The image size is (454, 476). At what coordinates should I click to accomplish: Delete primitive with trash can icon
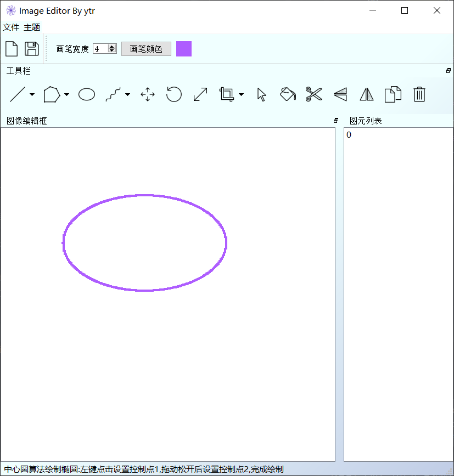click(x=419, y=94)
